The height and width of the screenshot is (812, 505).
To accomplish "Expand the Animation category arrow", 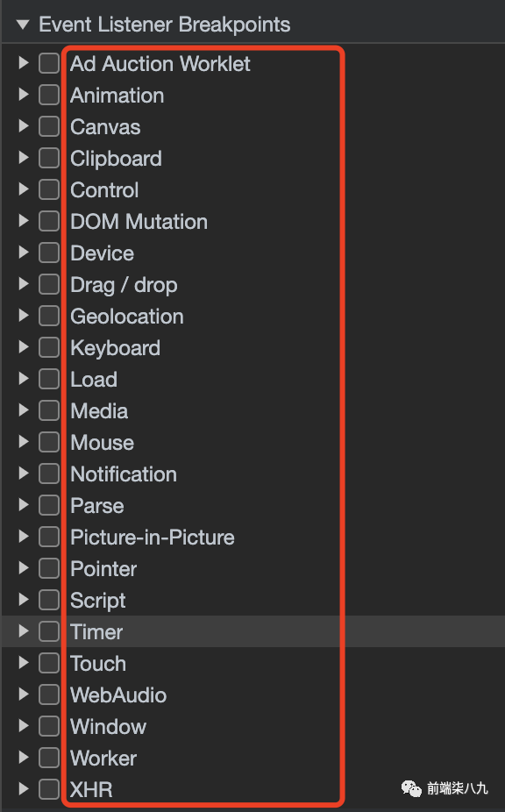I will click(24, 95).
